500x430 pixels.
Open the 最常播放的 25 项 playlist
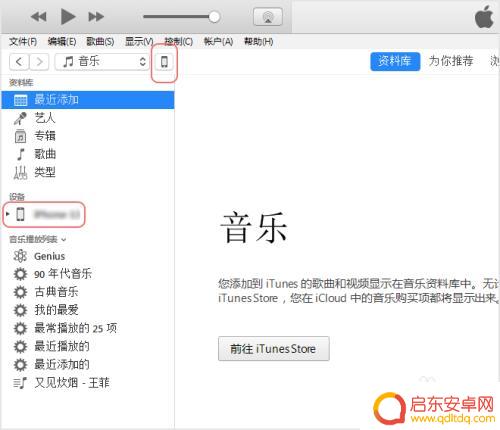point(76,328)
